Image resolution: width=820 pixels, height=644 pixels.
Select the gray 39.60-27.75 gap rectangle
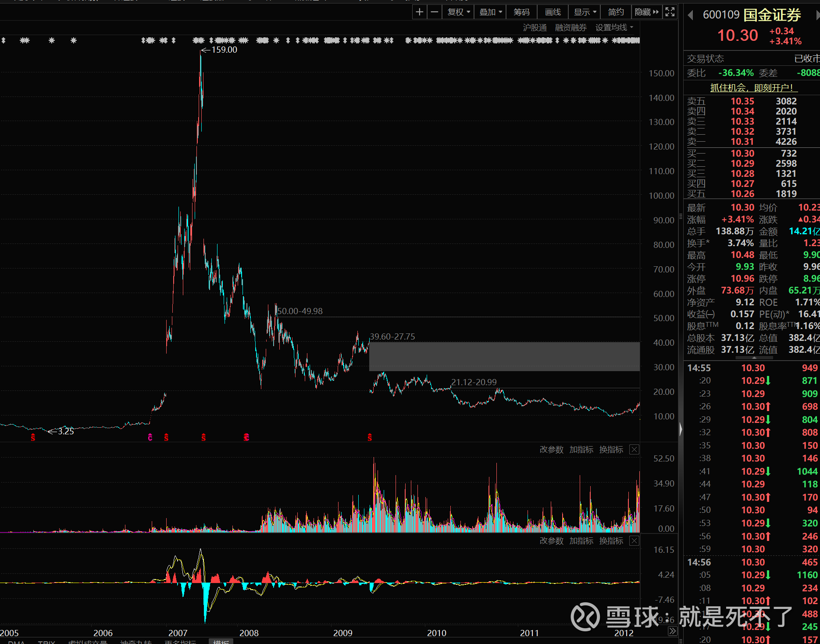tap(504, 356)
